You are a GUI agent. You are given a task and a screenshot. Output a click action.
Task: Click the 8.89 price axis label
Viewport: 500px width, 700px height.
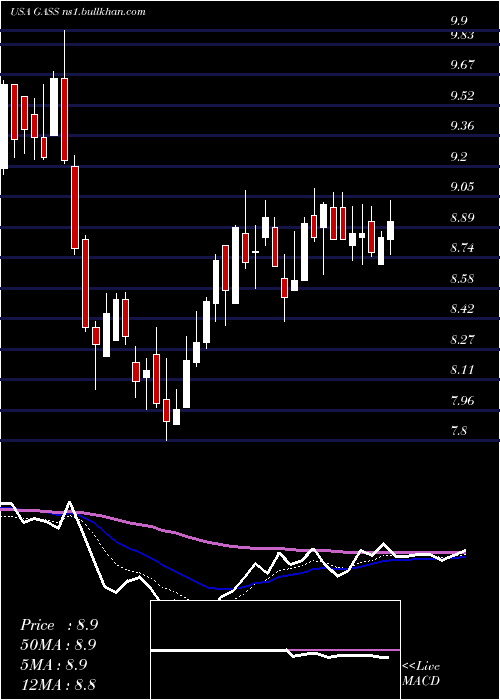point(462,218)
